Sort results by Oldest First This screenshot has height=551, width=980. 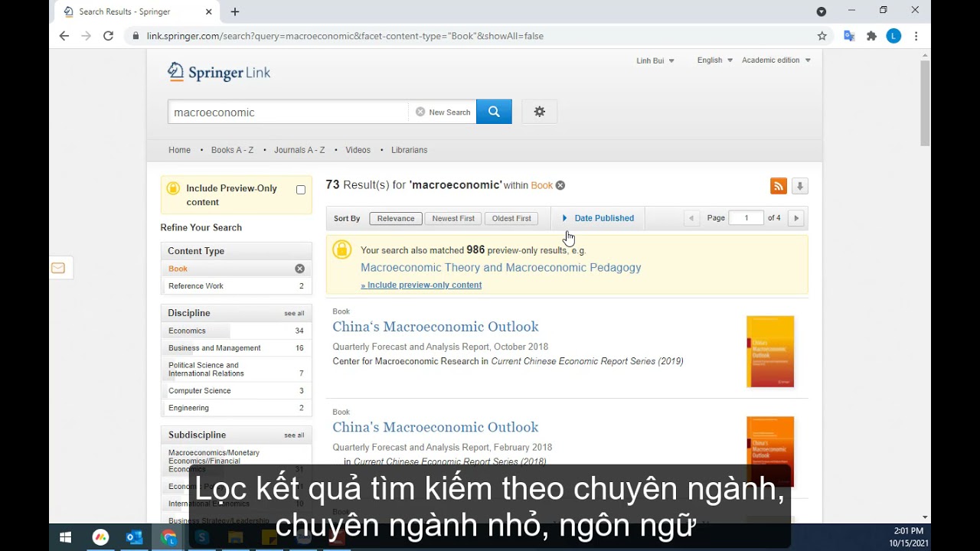(x=511, y=218)
